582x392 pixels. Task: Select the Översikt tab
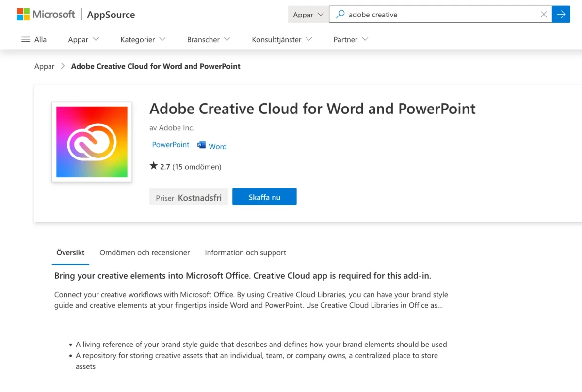70,252
